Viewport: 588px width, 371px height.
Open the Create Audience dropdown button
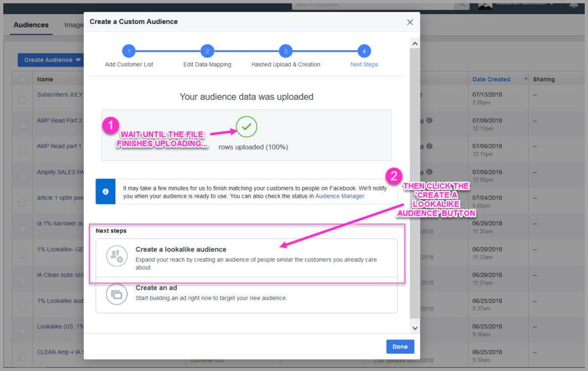click(52, 60)
